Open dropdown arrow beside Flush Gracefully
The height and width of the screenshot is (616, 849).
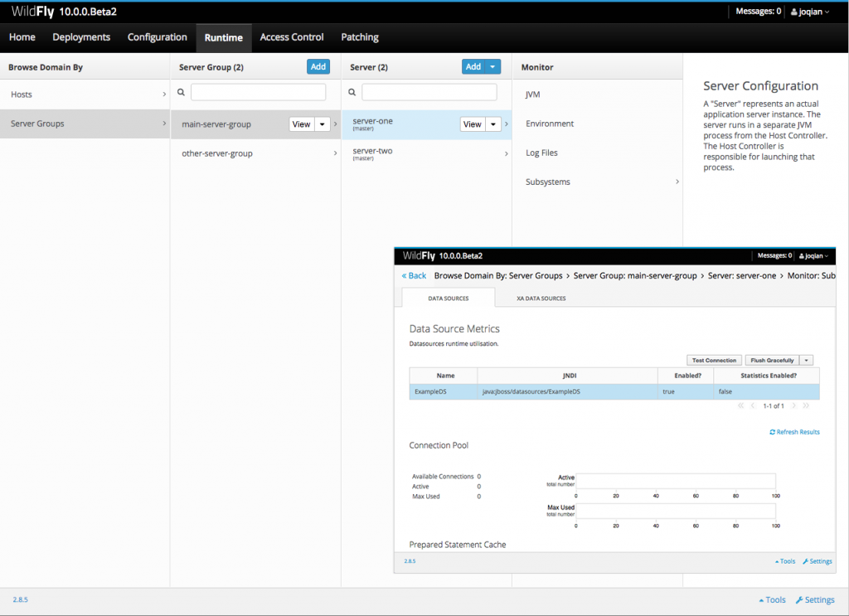[x=806, y=361]
